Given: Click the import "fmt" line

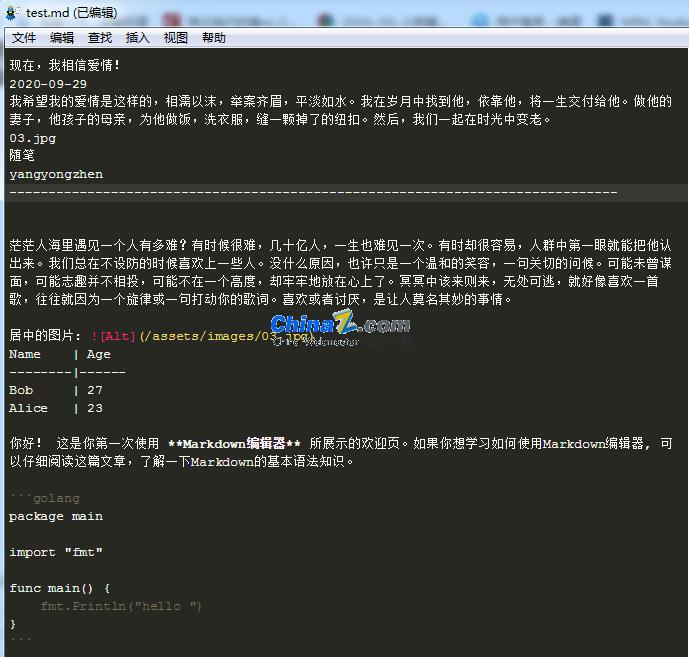Looking at the screenshot, I should (56, 552).
